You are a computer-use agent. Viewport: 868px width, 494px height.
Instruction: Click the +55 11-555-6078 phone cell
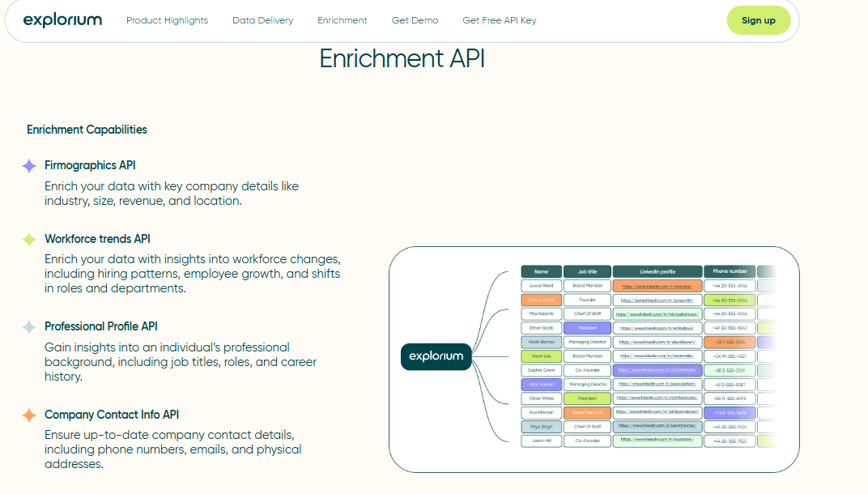(730, 398)
